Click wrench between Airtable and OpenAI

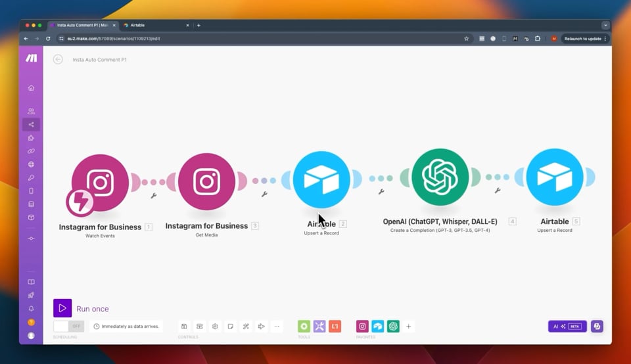pyautogui.click(x=381, y=192)
